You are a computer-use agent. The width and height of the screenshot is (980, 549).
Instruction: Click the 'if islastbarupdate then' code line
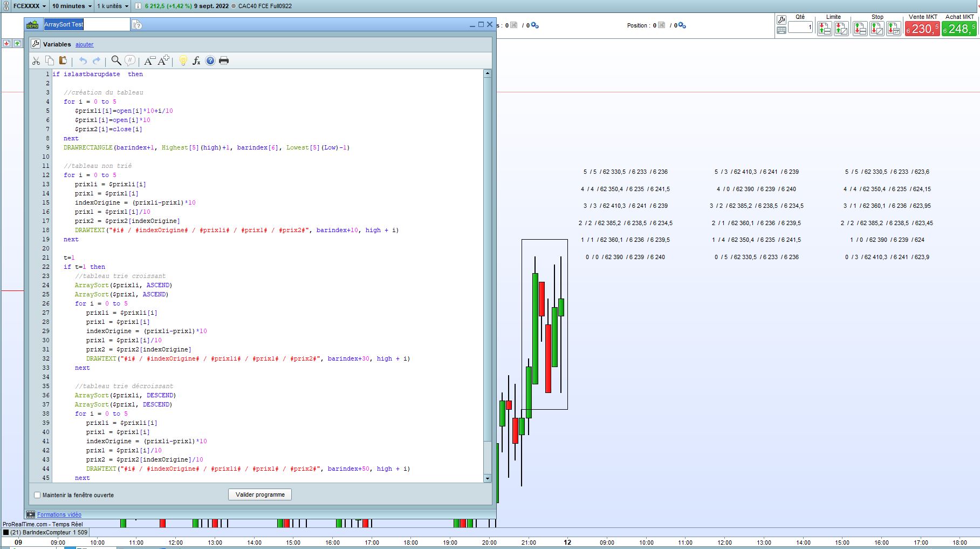pyautogui.click(x=98, y=74)
